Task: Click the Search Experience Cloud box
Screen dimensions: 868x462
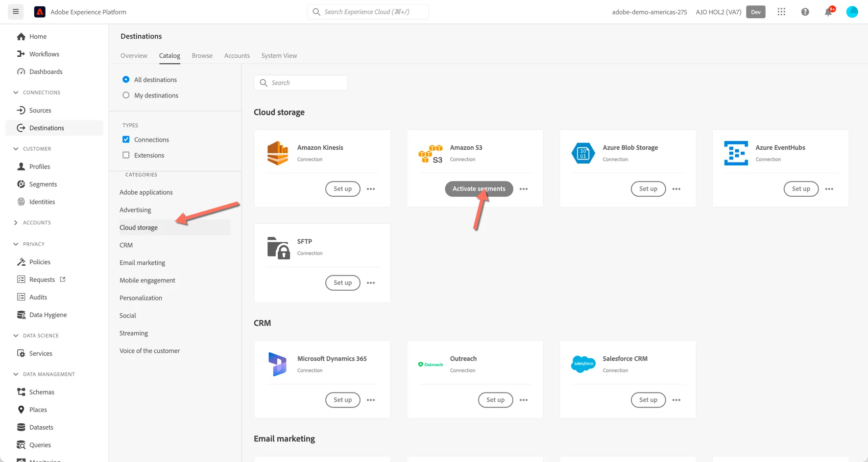Action: point(368,12)
